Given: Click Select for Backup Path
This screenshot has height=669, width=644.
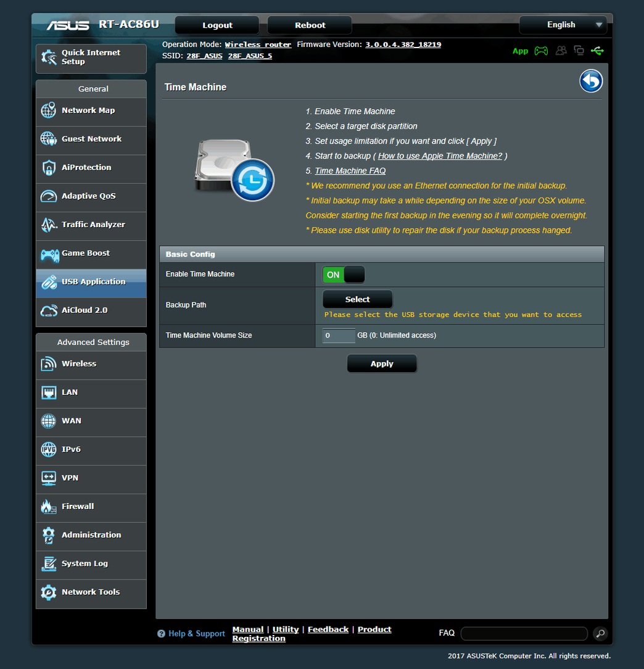Looking at the screenshot, I should click(357, 299).
